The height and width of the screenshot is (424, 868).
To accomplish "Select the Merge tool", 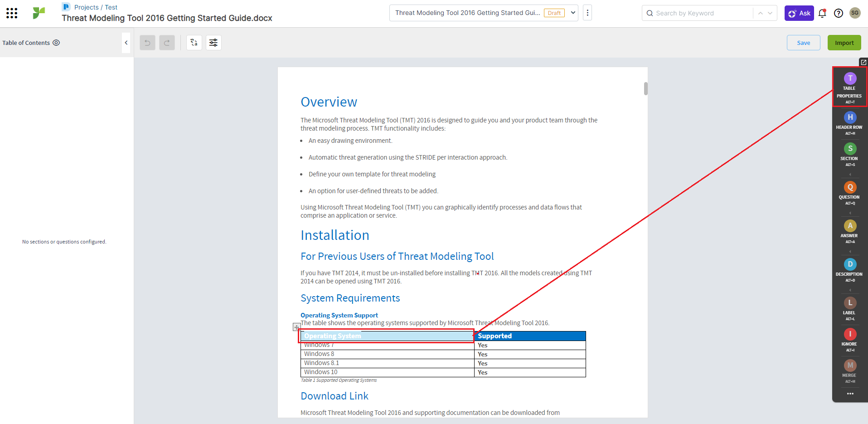I will tap(849, 371).
